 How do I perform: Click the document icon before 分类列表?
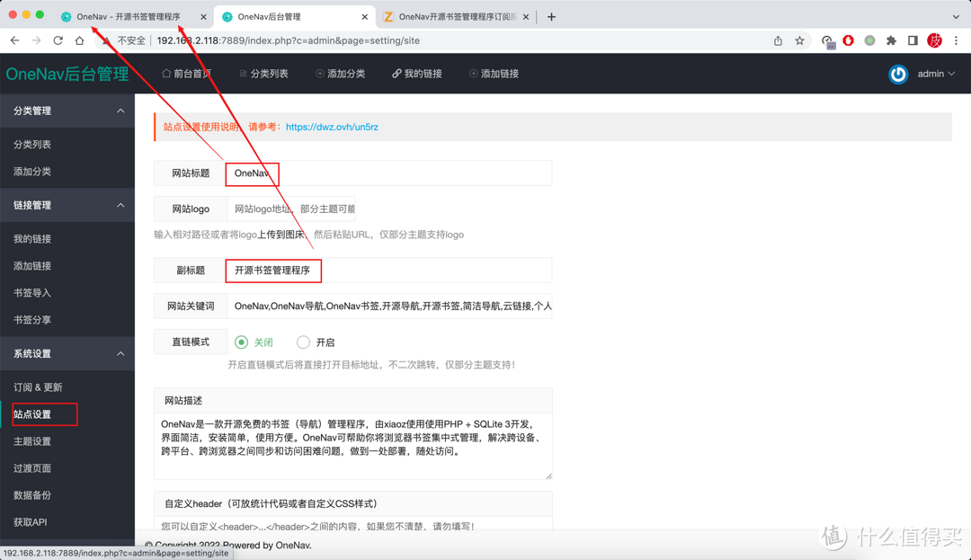243,74
